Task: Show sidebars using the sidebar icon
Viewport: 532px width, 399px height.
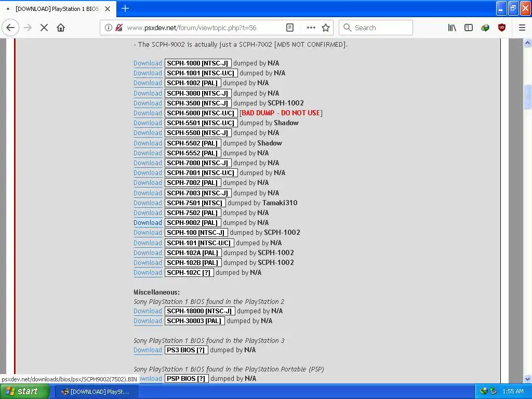Action: pyautogui.click(x=469, y=28)
